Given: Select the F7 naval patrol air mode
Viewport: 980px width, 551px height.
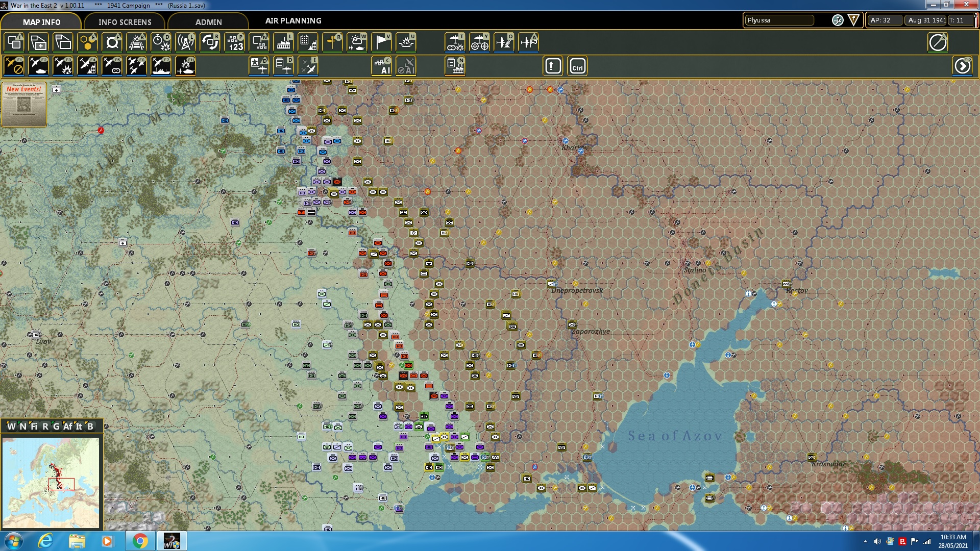Looking at the screenshot, I should [x=161, y=66].
